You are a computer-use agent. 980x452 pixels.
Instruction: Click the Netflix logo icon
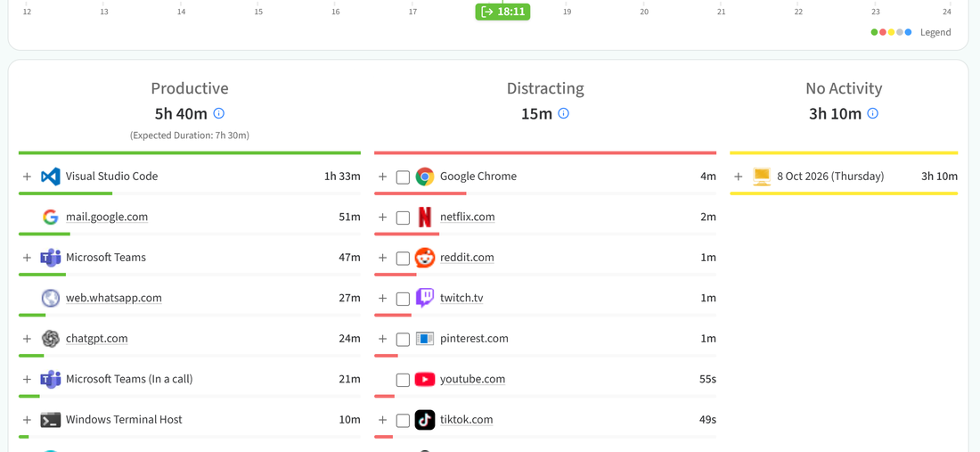[425, 217]
